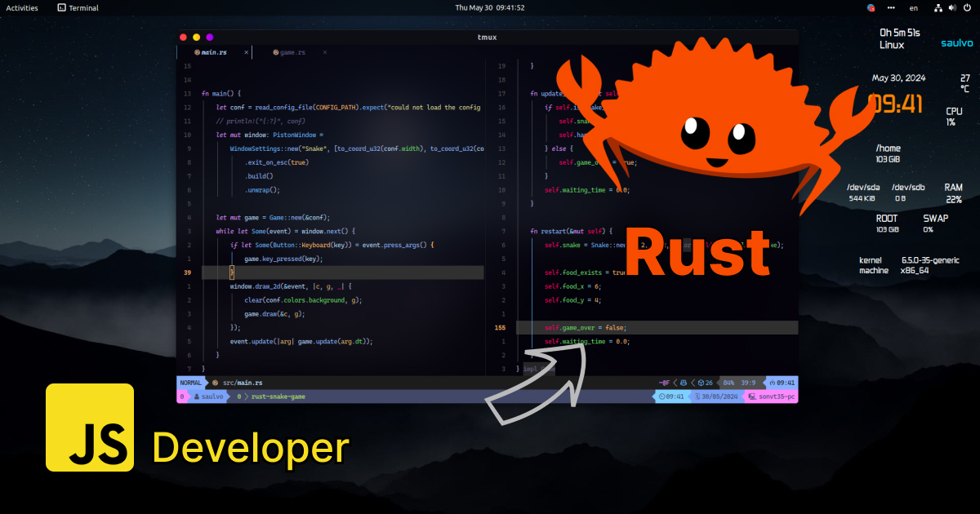Open the network menu in the top bar

pyautogui.click(x=937, y=7)
